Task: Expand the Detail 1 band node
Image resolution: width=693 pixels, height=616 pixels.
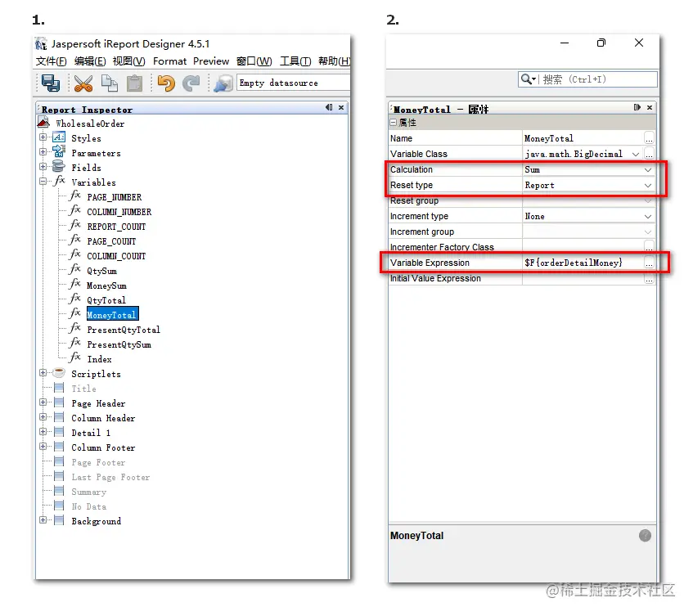Action: [43, 432]
